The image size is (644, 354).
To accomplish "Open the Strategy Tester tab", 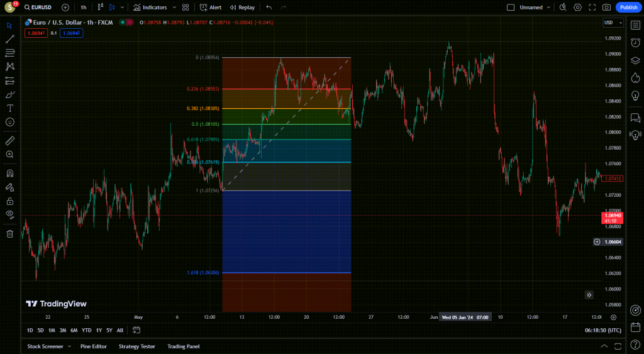I will [x=136, y=346].
